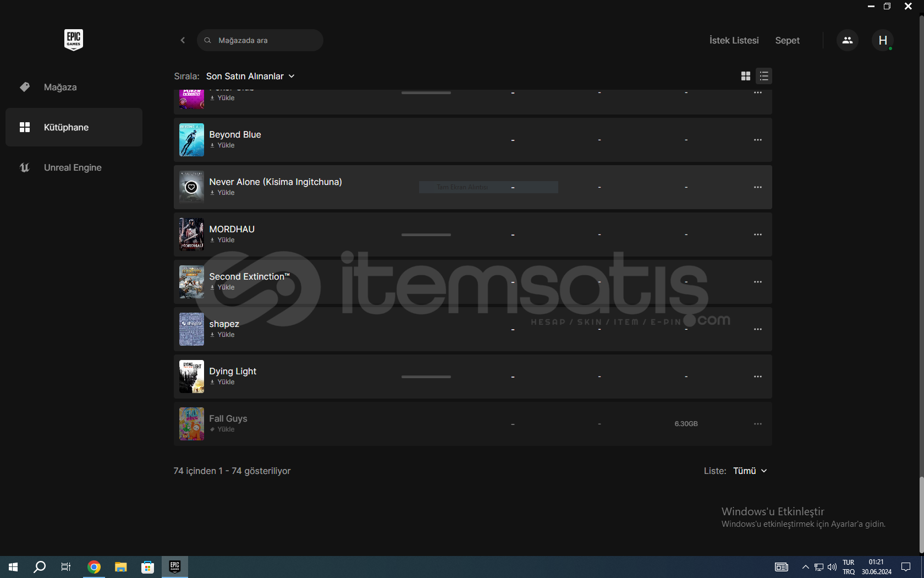Click the Beyond Blue title
The width and height of the screenshot is (924, 578).
coord(235,134)
